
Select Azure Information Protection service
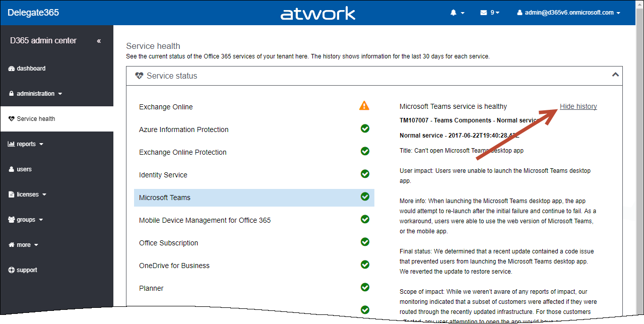click(254, 129)
